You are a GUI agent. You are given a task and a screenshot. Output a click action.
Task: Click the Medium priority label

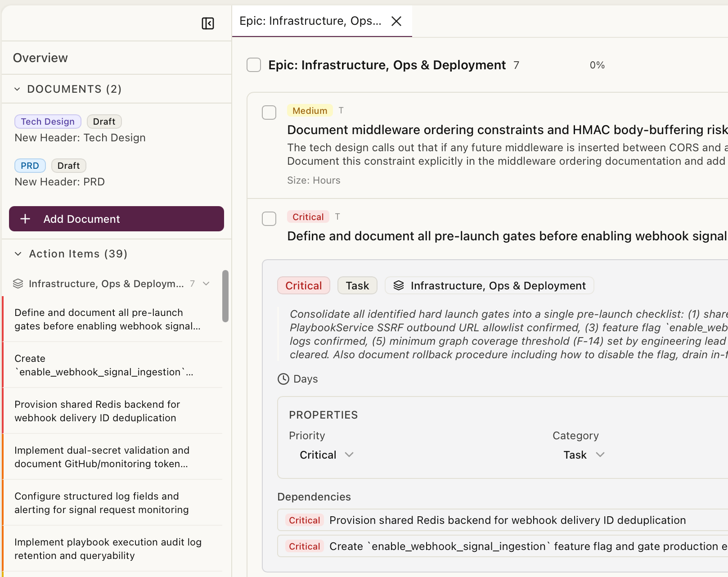tap(310, 111)
